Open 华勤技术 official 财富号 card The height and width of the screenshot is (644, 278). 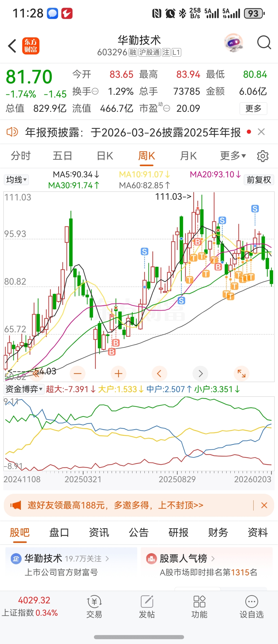[x=71, y=565]
